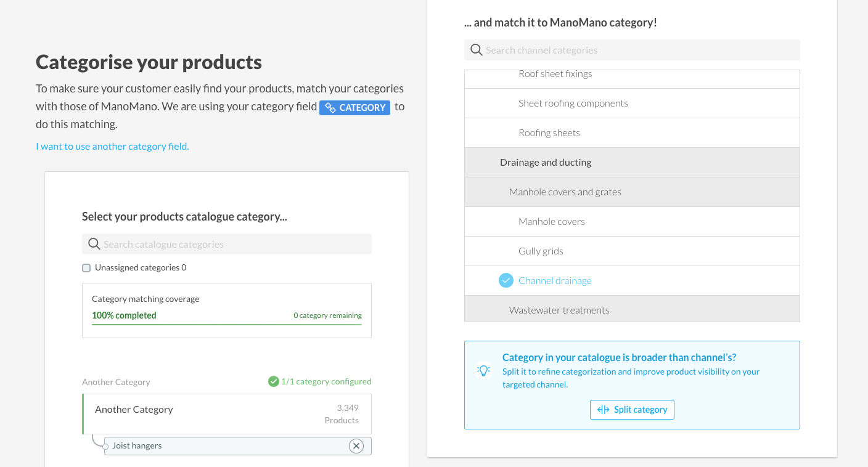Focus the Search catalogue categories field
868x467 pixels.
pyautogui.click(x=234, y=244)
